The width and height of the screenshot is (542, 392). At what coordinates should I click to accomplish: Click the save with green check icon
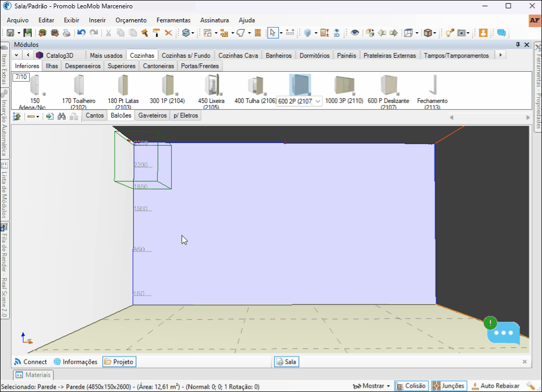(28, 33)
